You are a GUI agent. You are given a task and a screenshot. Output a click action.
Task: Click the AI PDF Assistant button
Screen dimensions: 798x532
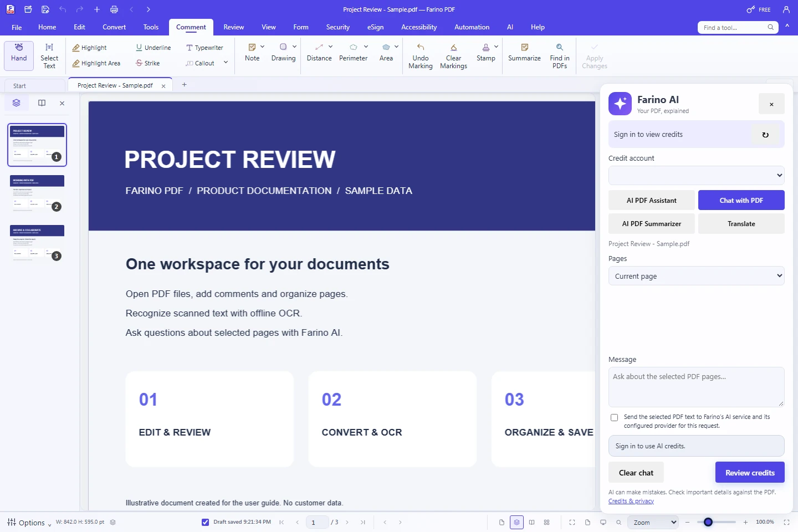click(x=652, y=200)
